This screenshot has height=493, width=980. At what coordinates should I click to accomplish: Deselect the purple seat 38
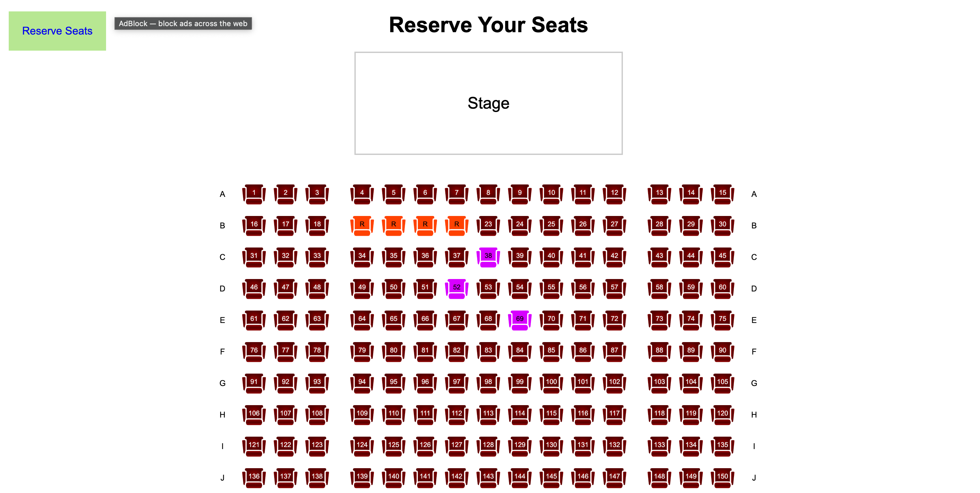pos(488,258)
